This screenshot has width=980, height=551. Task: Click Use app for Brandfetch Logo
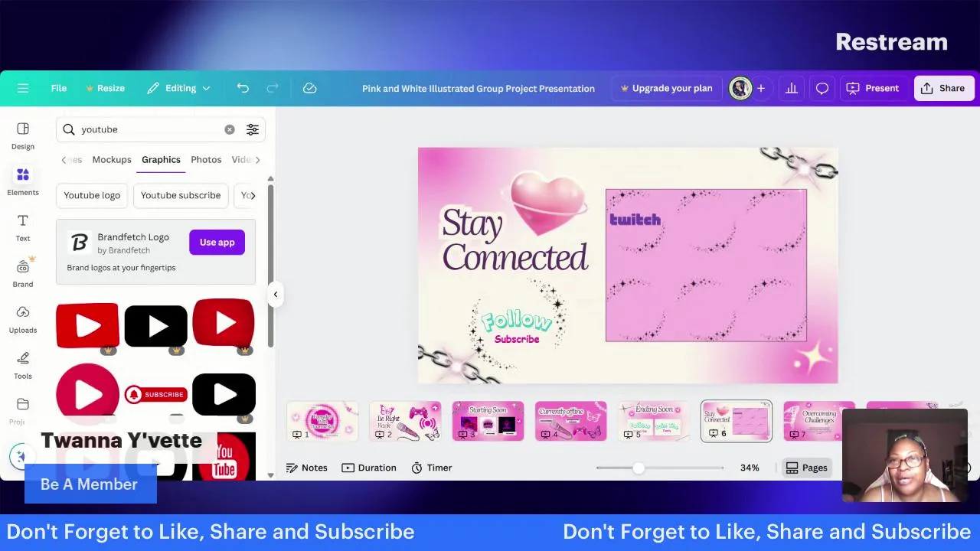click(217, 243)
